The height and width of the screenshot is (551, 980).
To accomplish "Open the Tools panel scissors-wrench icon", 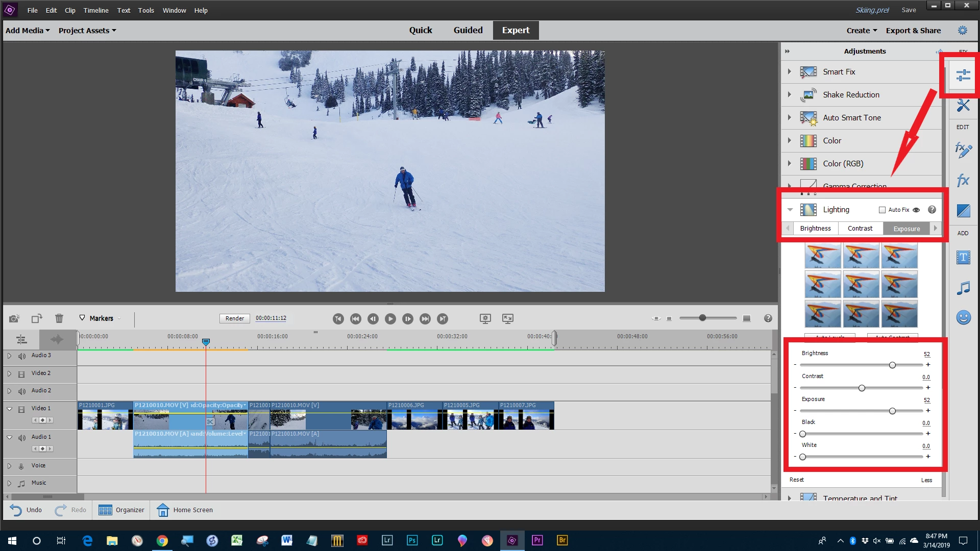I will click(963, 106).
